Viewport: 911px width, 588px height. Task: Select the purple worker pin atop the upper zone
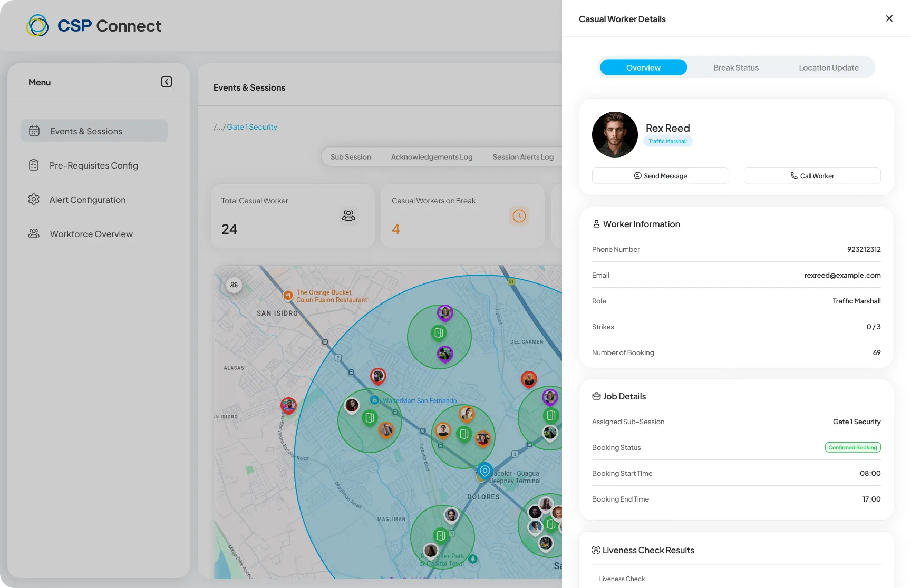point(445,313)
